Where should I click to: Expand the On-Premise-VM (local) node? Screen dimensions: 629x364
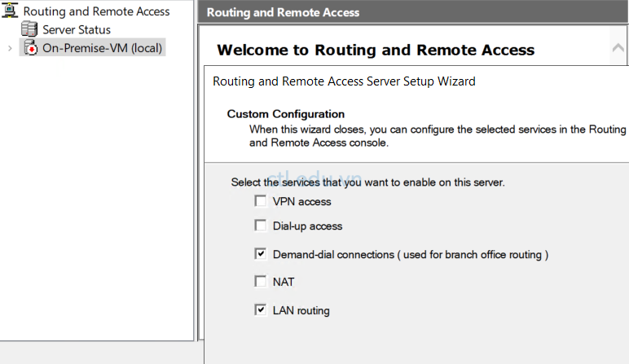pyautogui.click(x=10, y=49)
